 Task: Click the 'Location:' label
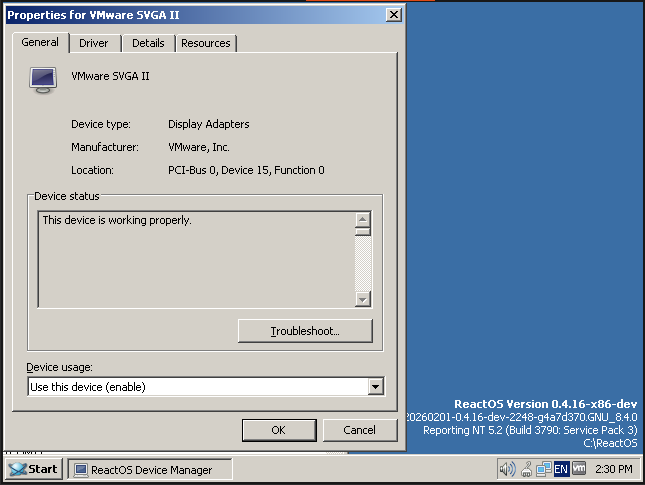tap(92, 170)
